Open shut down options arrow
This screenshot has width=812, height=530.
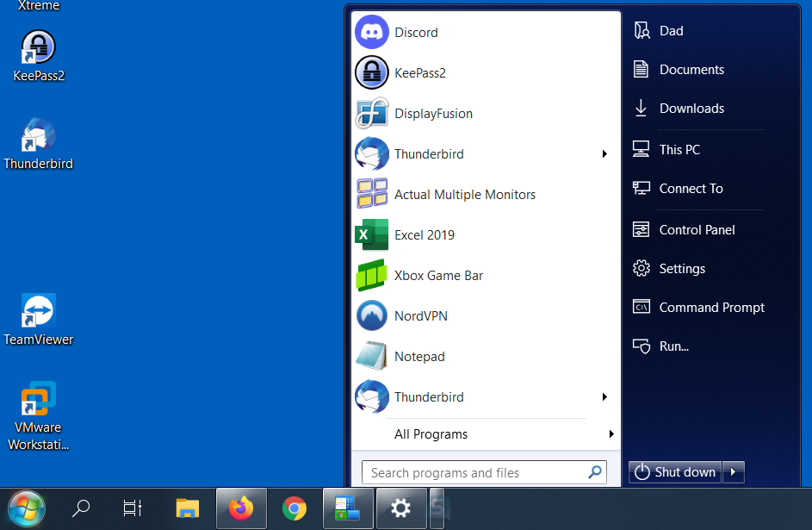734,472
